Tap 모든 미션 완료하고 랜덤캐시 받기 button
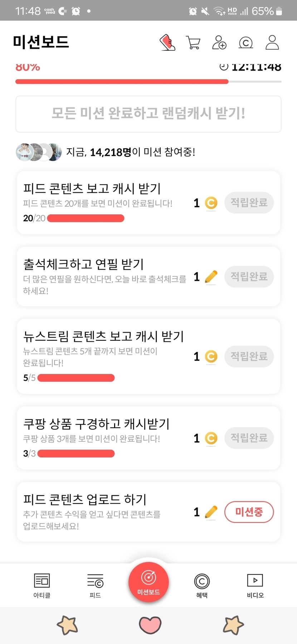 click(x=148, y=114)
